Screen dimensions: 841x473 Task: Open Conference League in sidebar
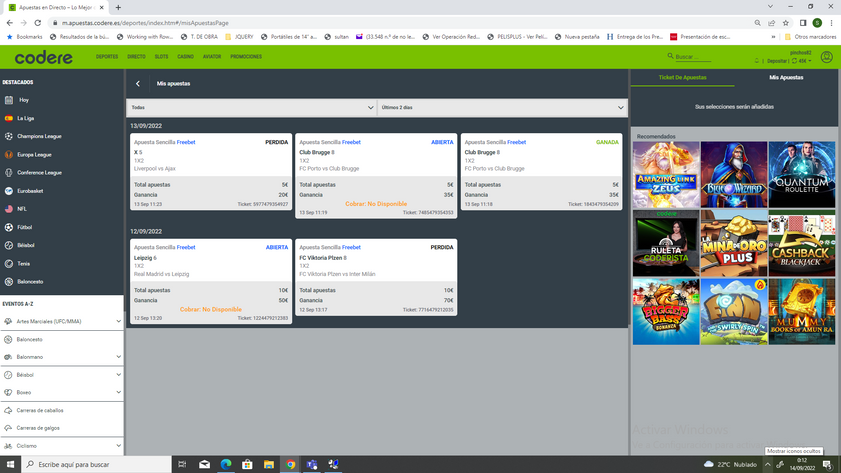pyautogui.click(x=39, y=173)
